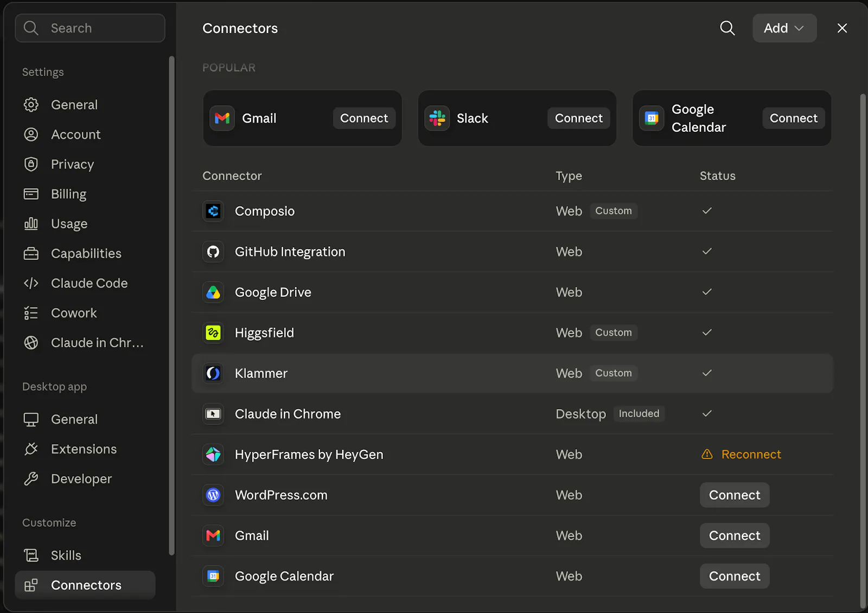This screenshot has width=868, height=613.
Task: Click the WordPress.com logo icon
Action: tap(213, 495)
